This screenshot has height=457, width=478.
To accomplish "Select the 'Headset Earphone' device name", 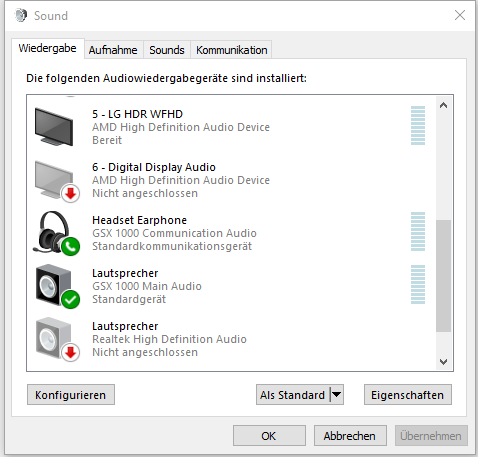I will pyautogui.click(x=139, y=220).
